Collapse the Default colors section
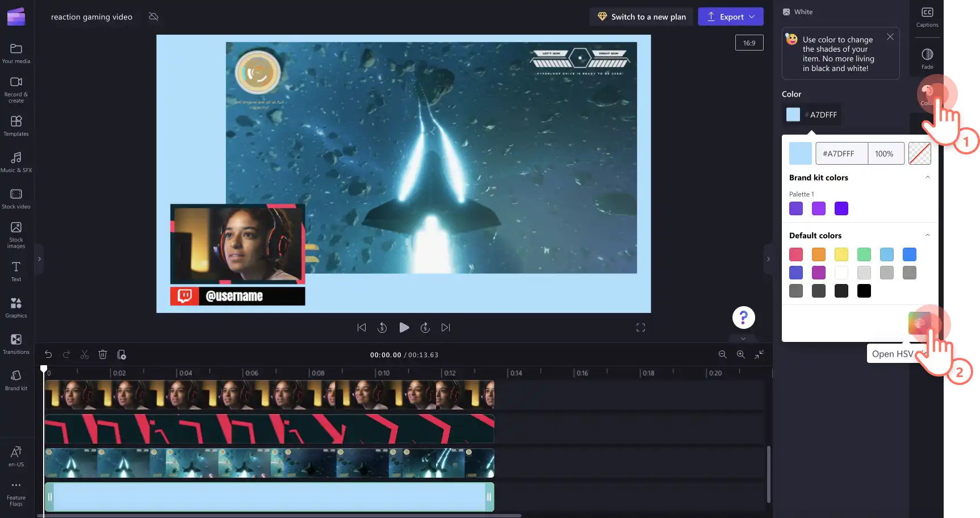980x518 pixels. click(x=928, y=235)
